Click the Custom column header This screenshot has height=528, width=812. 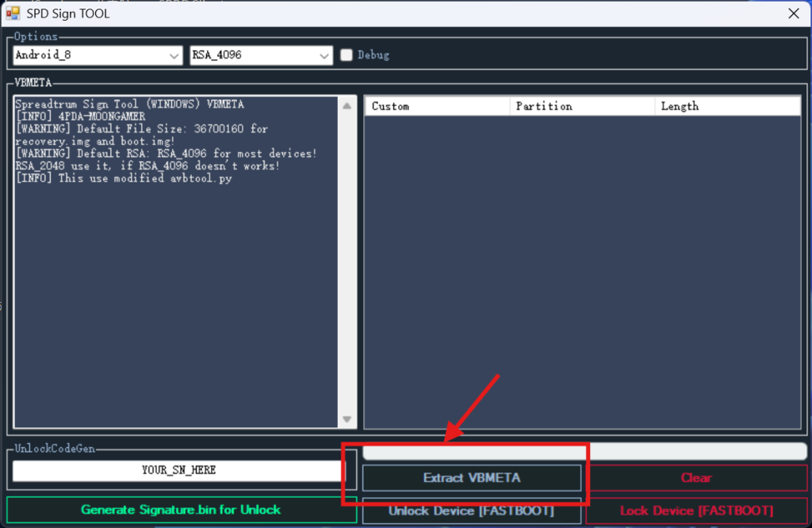tap(438, 106)
